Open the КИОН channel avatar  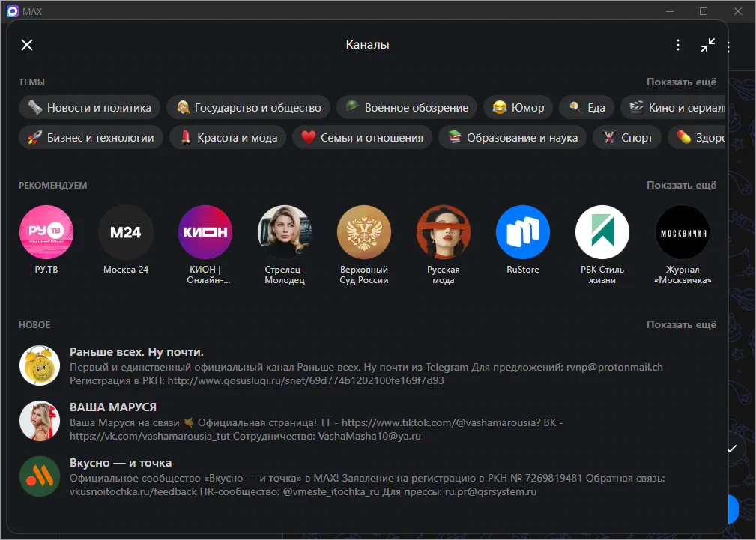[205, 232]
